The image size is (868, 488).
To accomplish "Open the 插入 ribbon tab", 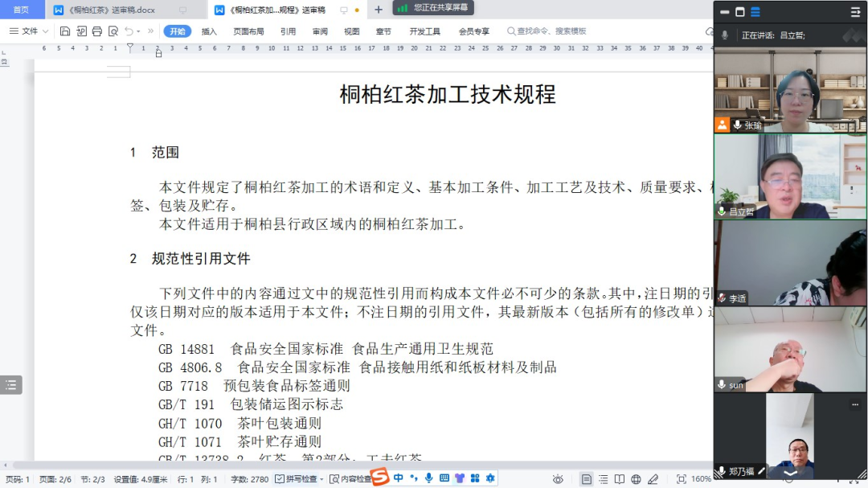I will (209, 31).
